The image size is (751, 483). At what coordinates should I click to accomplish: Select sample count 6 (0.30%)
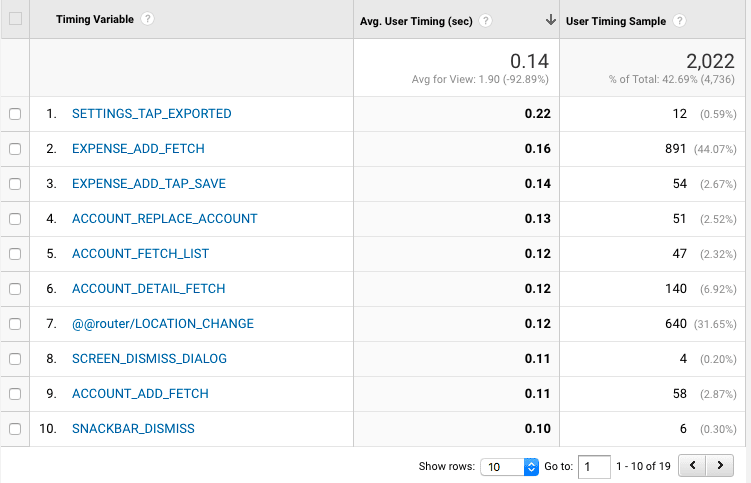pos(708,428)
